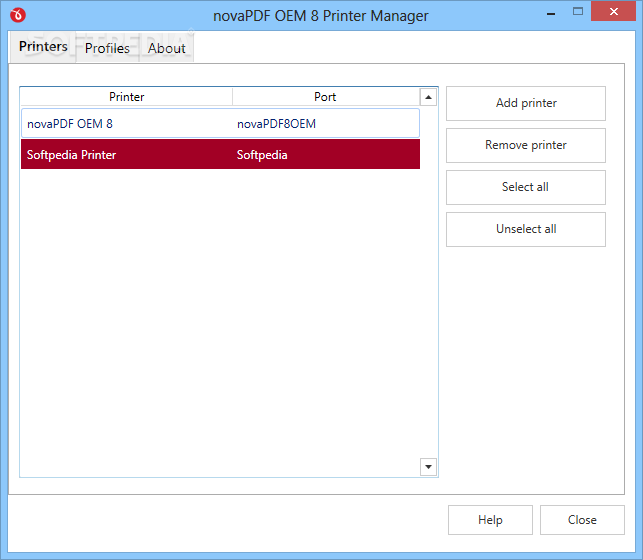The height and width of the screenshot is (560, 643).
Task: Click the novaPDF8OEM port cell
Action: coord(276,124)
